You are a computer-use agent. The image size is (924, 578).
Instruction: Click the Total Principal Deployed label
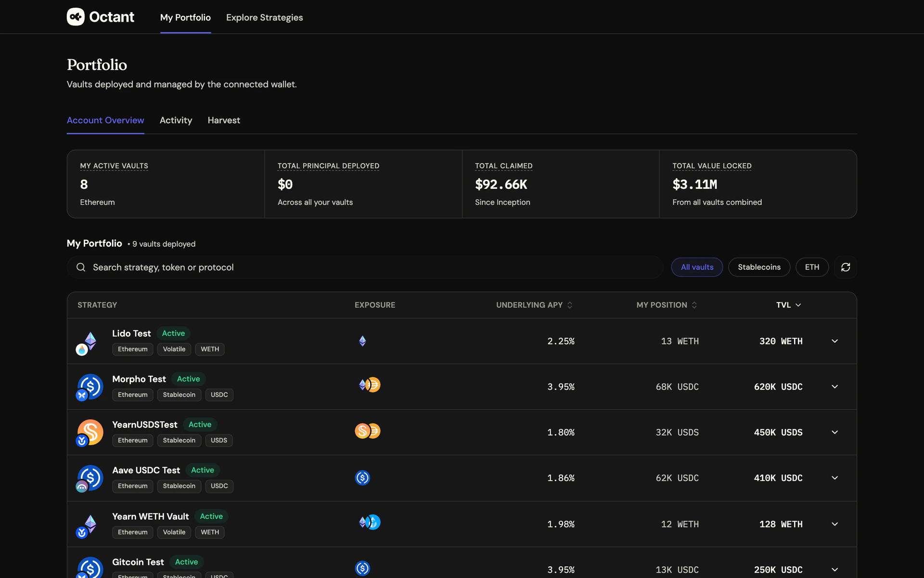coord(328,166)
